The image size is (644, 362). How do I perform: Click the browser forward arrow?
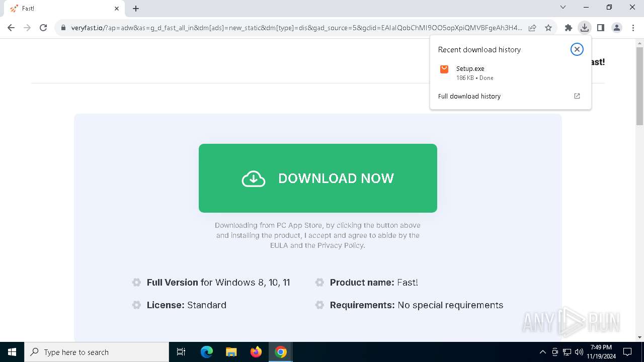pyautogui.click(x=27, y=28)
